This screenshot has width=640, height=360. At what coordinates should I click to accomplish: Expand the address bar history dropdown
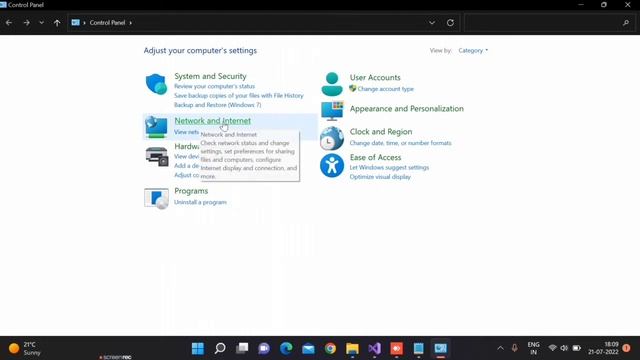432,23
